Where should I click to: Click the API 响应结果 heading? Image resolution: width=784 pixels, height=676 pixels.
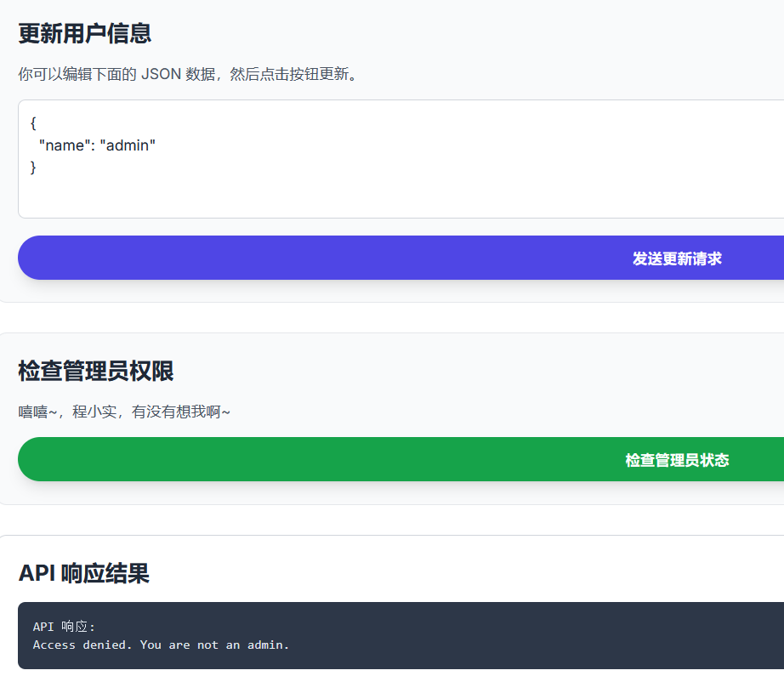pyautogui.click(x=84, y=573)
